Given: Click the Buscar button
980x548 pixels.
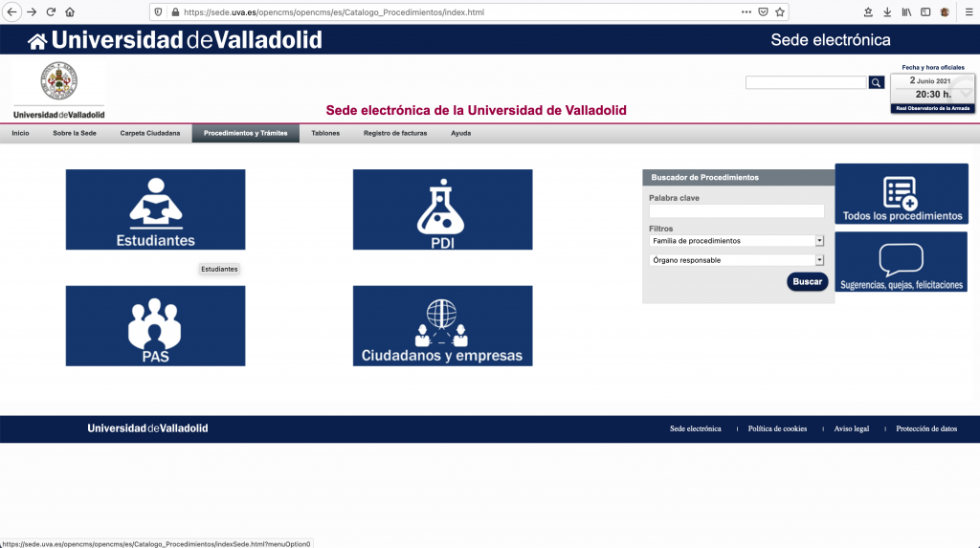Looking at the screenshot, I should [807, 282].
